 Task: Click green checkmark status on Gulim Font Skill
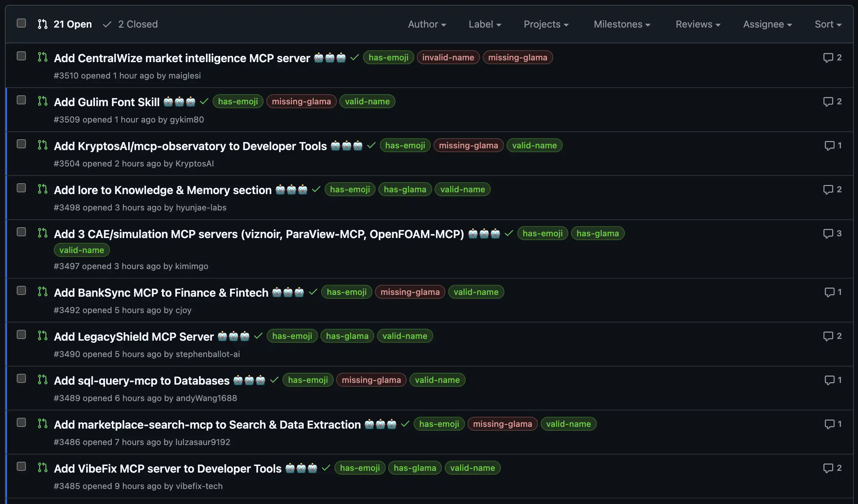click(x=204, y=102)
